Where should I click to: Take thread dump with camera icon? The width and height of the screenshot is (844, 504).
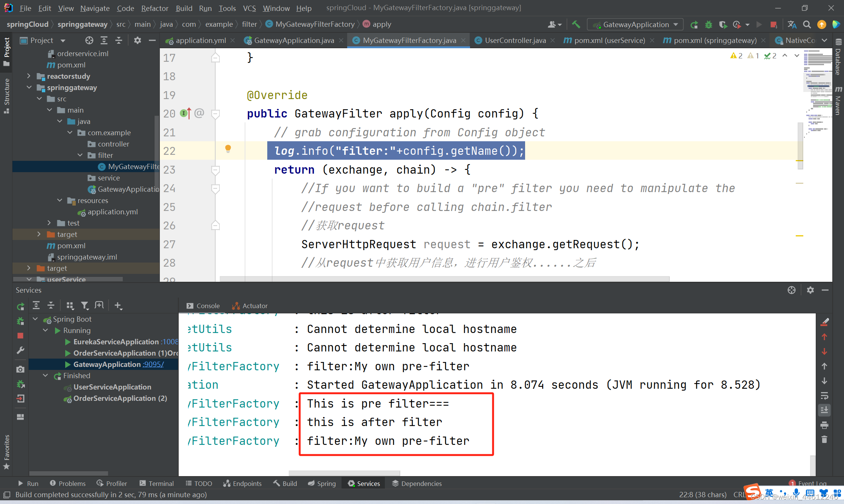20,369
